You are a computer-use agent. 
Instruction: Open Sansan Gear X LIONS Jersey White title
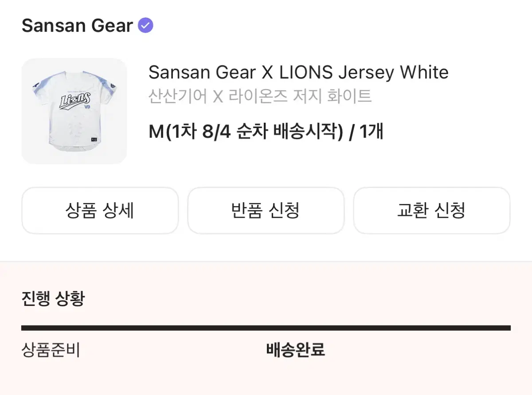298,72
